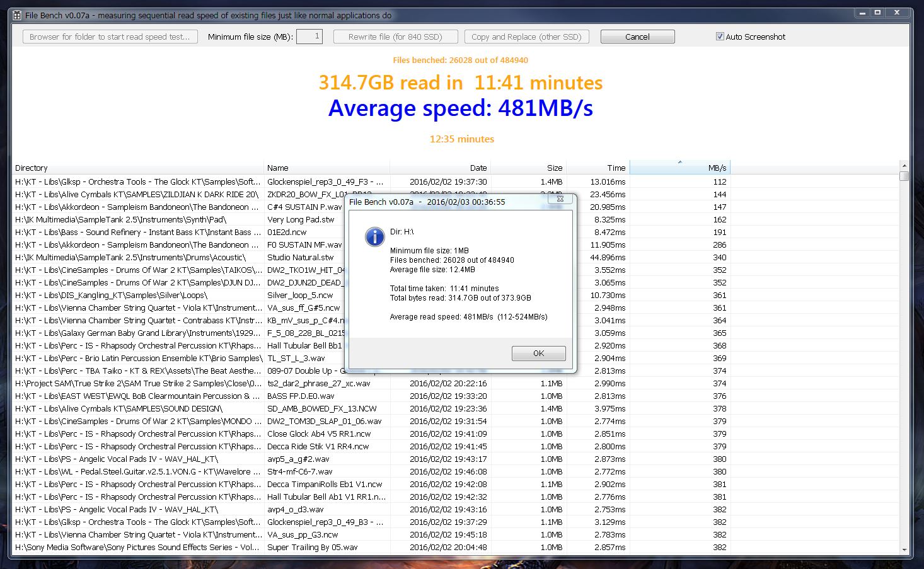
Task: Select the Str4-mf-C6-7.wav row
Action: 455,471
